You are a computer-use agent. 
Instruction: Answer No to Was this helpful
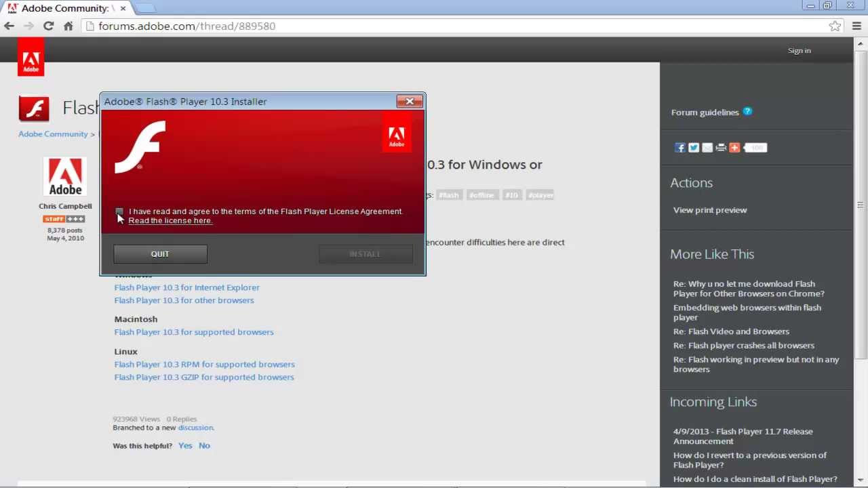pos(204,446)
